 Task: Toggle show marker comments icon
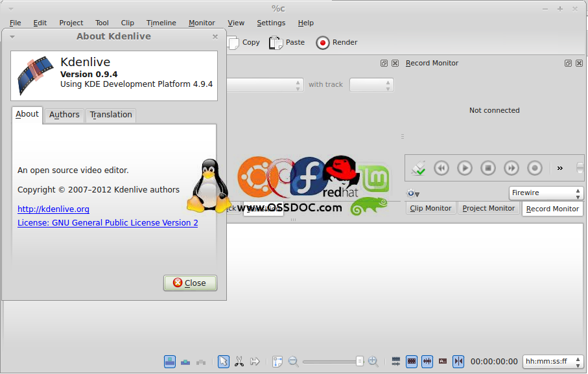(x=443, y=361)
